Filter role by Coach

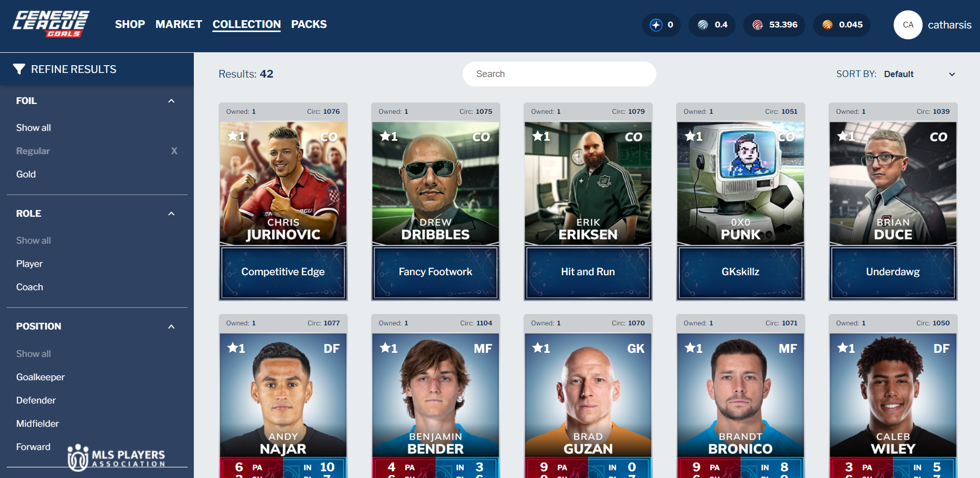29,287
